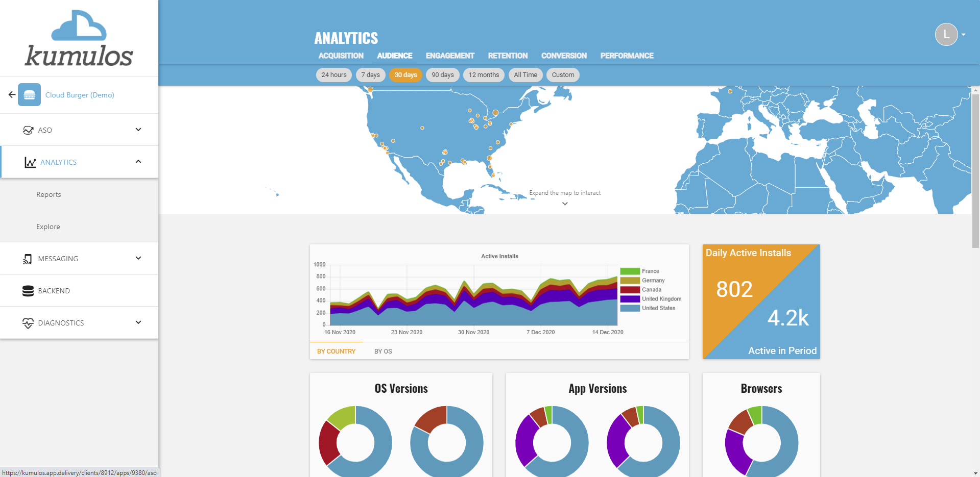Go to the Explore page
Image resolution: width=980 pixels, height=477 pixels.
[x=48, y=227]
